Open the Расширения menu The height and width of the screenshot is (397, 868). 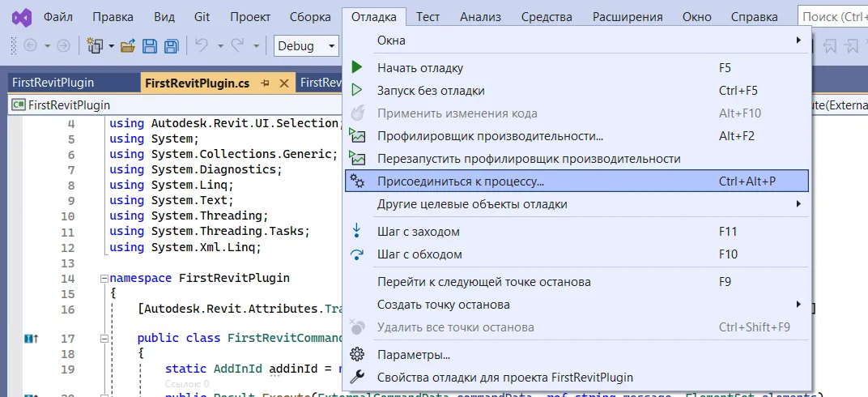628,17
